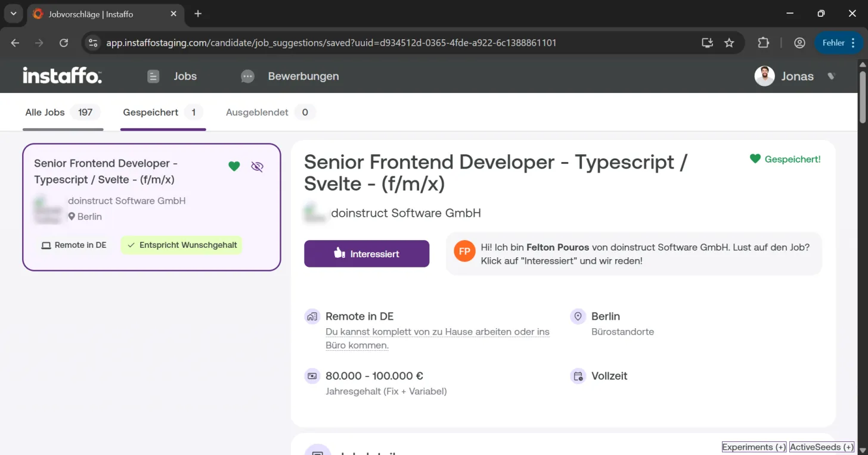868x455 pixels.
Task: Click the salary money icon
Action: click(x=312, y=376)
